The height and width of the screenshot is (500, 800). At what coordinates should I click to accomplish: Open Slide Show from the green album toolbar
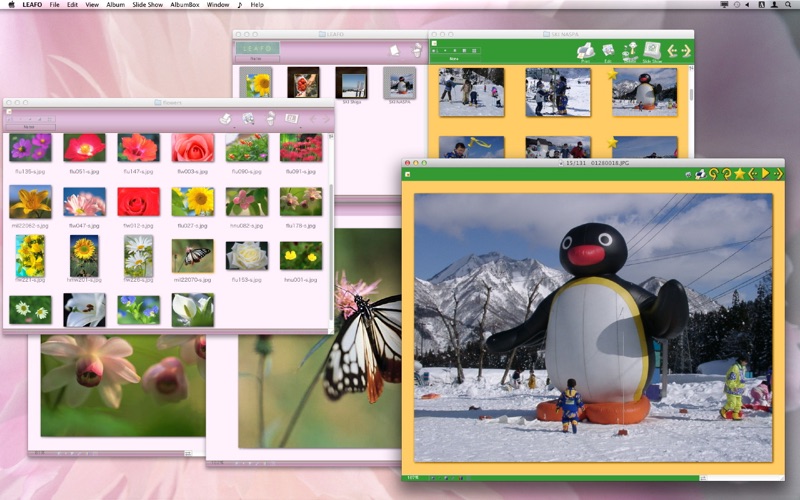652,51
